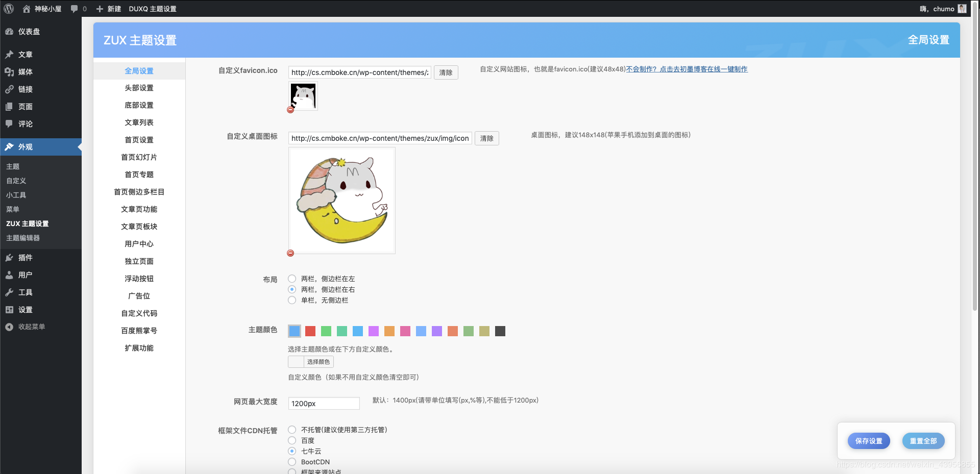The image size is (980, 474).
Task: Choose CDN option BootCDN
Action: click(292, 462)
